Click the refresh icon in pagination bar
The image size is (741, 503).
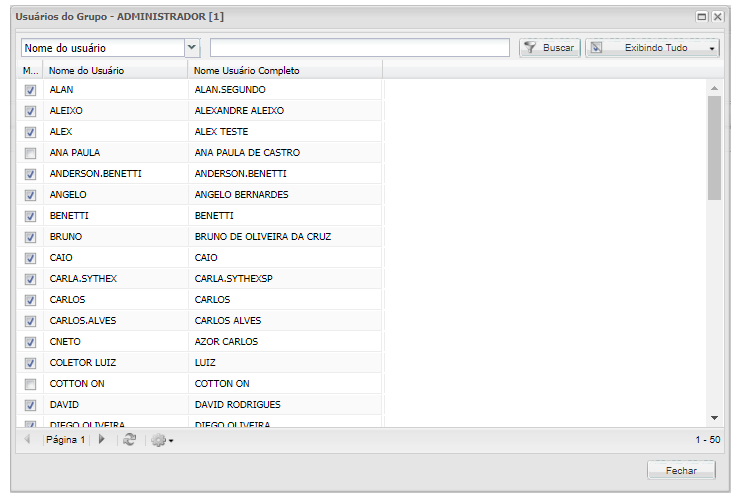pos(129,440)
